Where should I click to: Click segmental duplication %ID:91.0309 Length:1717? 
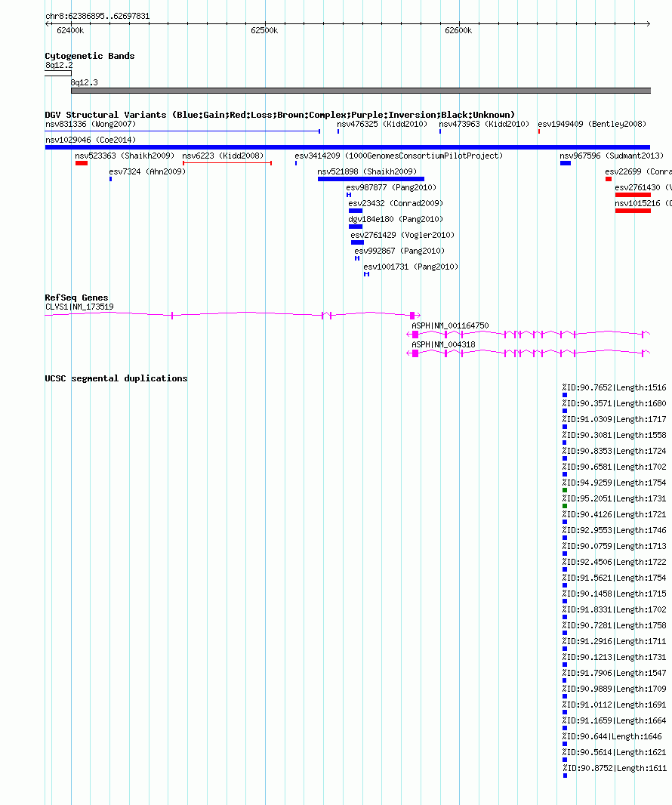click(614, 420)
